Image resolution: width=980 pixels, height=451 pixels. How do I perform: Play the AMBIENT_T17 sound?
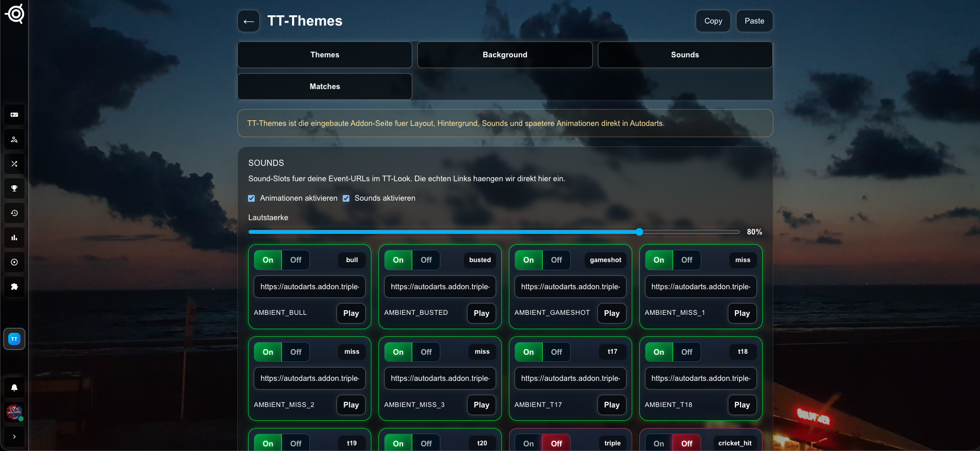[612, 405]
